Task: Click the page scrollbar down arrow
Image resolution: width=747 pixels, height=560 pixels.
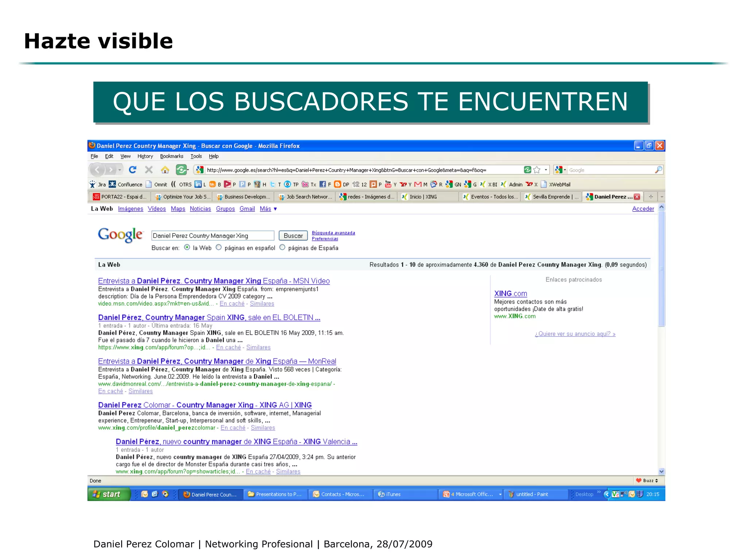Action: (662, 471)
